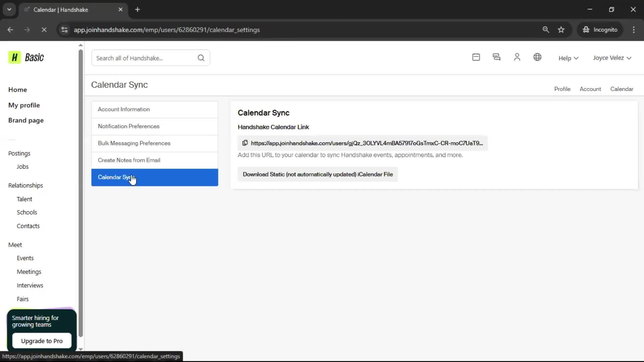Close the Calendar | Handshake tab
Viewport: 644px width, 362px height.
tap(120, 10)
